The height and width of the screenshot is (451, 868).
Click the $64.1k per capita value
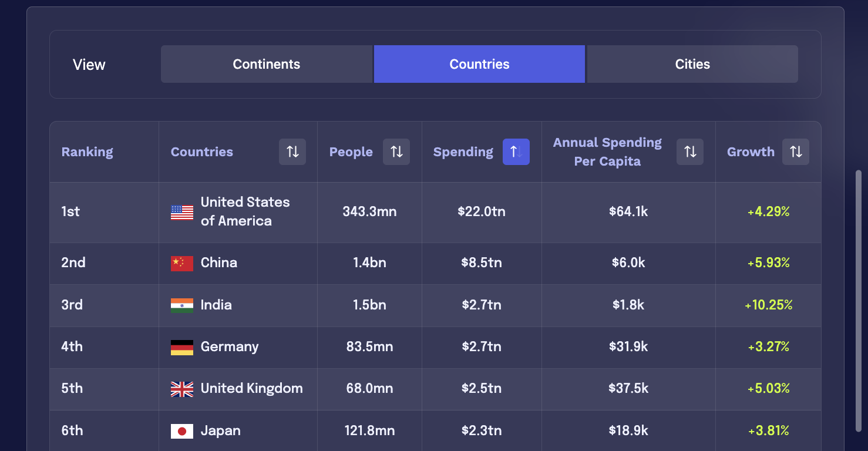(x=628, y=211)
